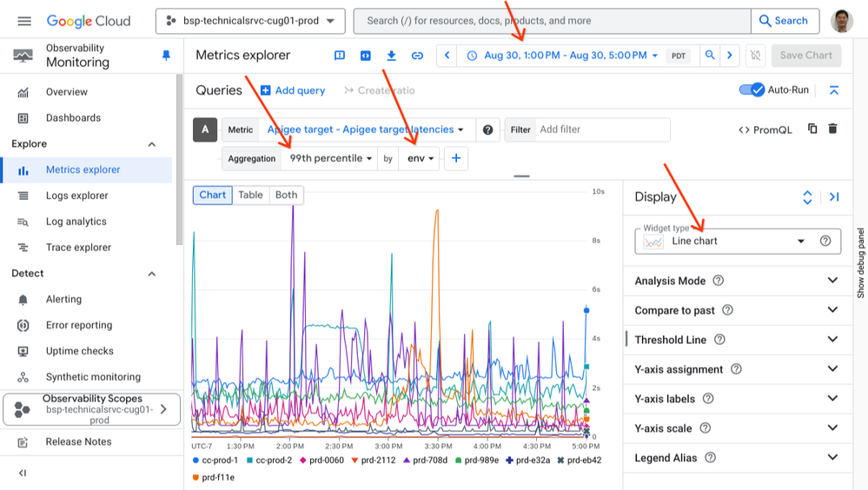Image resolution: width=868 pixels, height=490 pixels.
Task: Open the Analysis Mode help icon
Action: coord(718,280)
